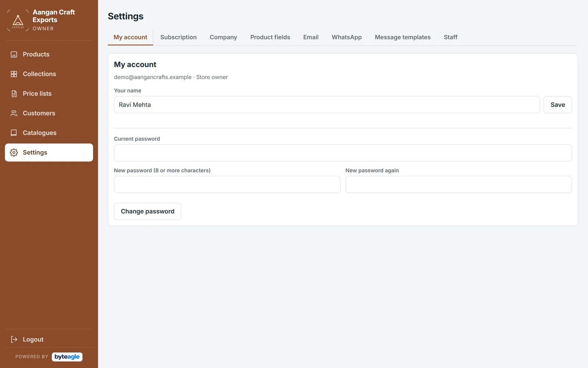This screenshot has height=368, width=588.
Task: Click the Catalogues book icon
Action: [x=14, y=133]
